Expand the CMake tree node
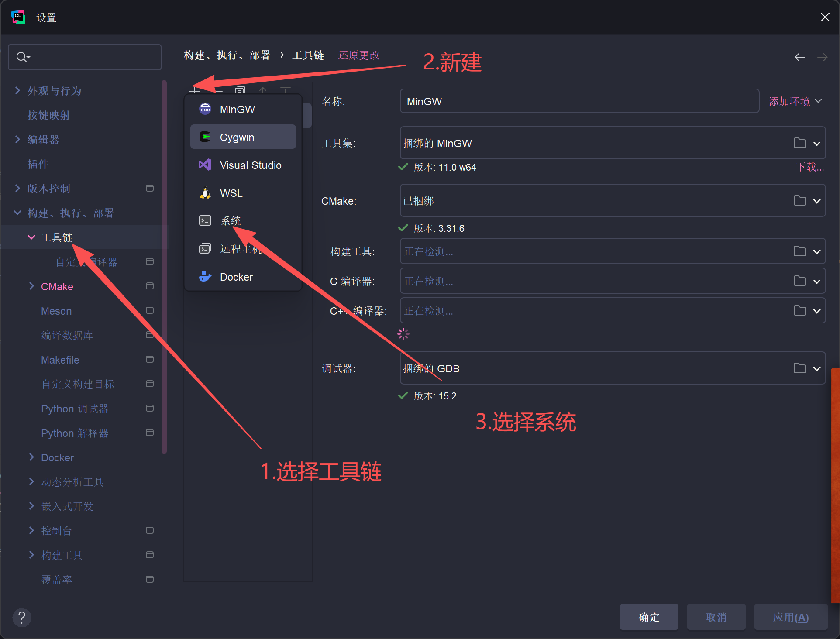This screenshot has height=639, width=840. pyautogui.click(x=31, y=286)
